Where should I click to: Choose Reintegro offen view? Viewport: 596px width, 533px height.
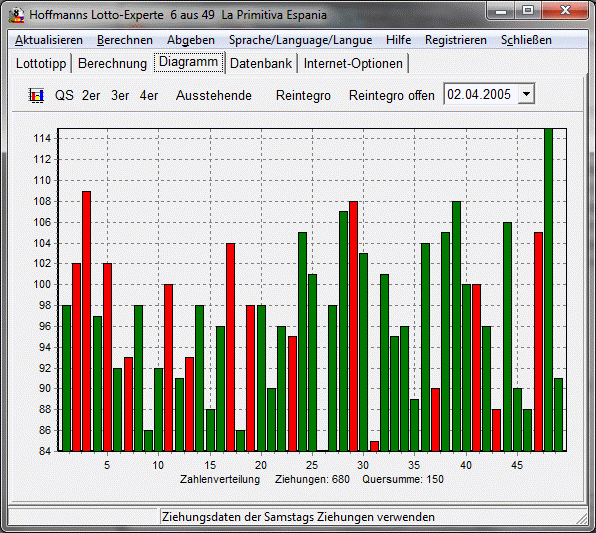coord(392,95)
